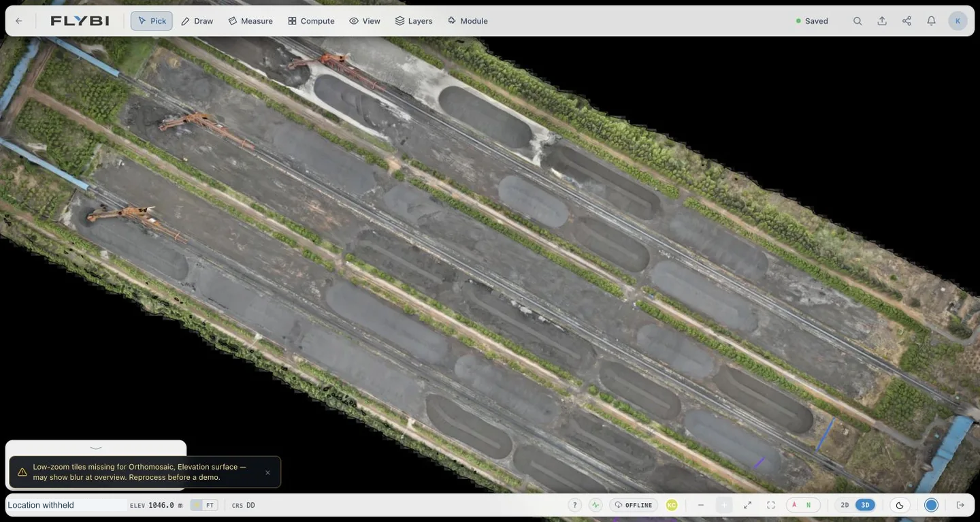The height and width of the screenshot is (522, 980).
Task: Reset orientation with the north compass
Action: point(803,505)
